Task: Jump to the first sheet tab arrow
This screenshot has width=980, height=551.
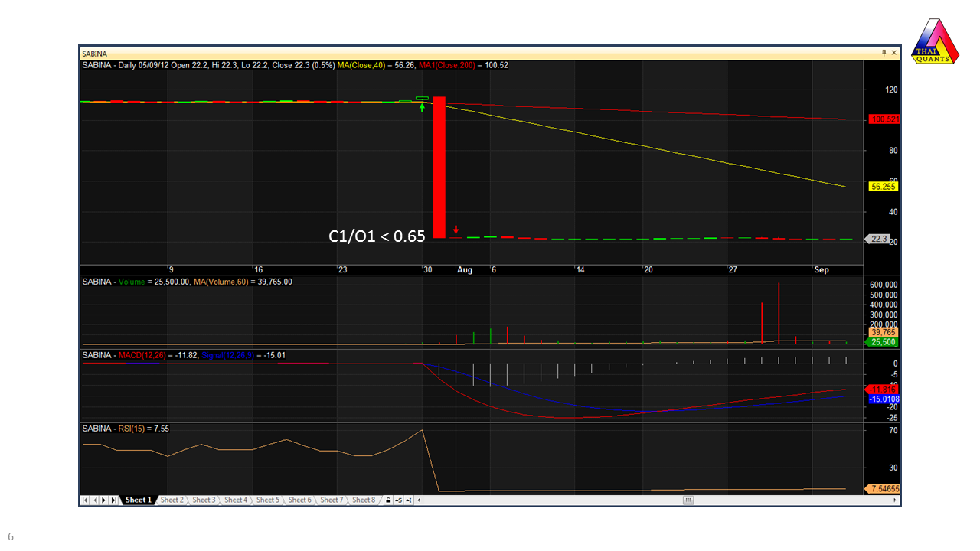Action: pyautogui.click(x=85, y=500)
